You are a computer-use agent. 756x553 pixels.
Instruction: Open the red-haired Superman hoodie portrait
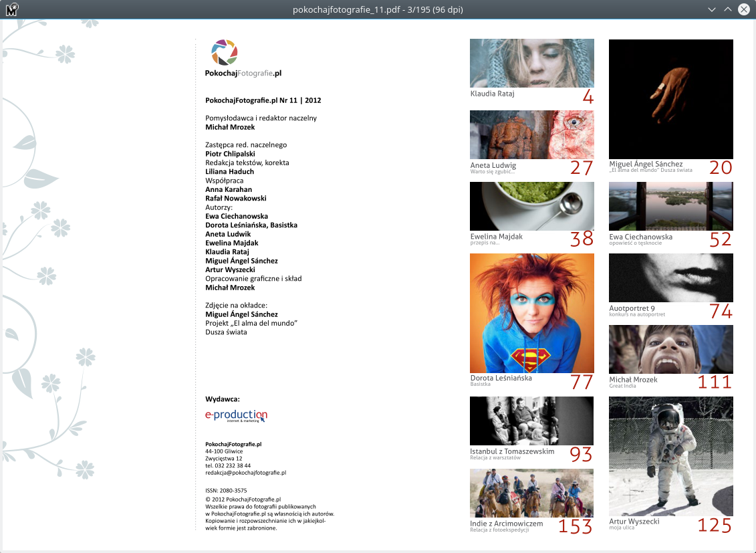(x=532, y=313)
